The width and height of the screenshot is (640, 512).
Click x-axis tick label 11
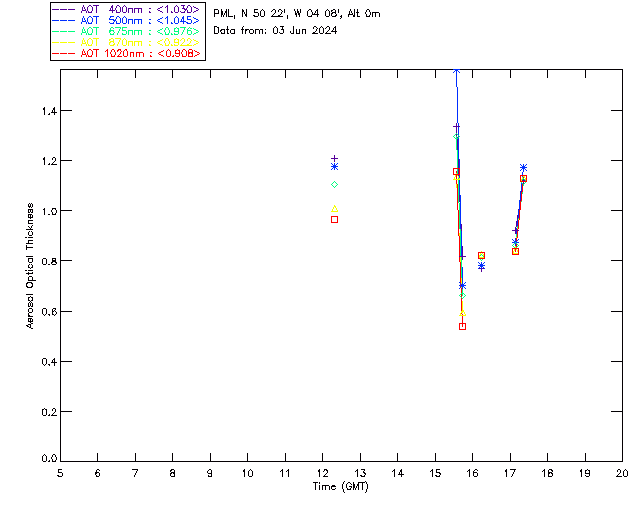pos(285,474)
